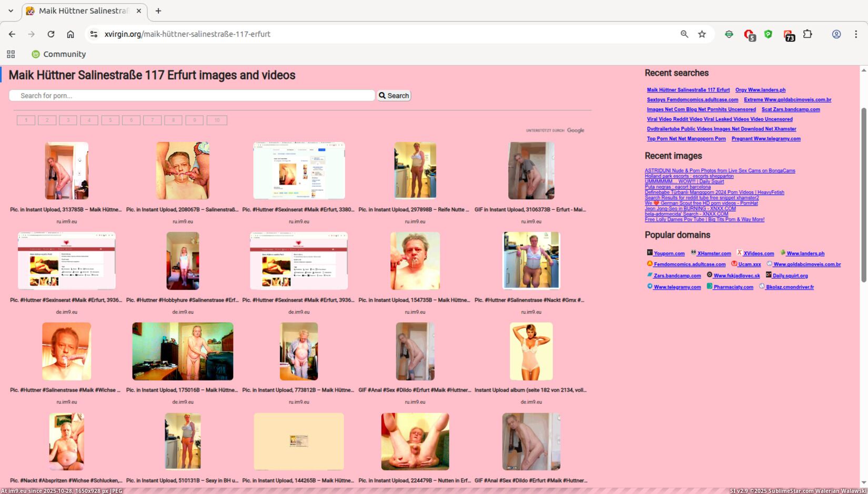Screen dimensions: 868x494
Task: Click inside the search input field
Action: tap(191, 95)
